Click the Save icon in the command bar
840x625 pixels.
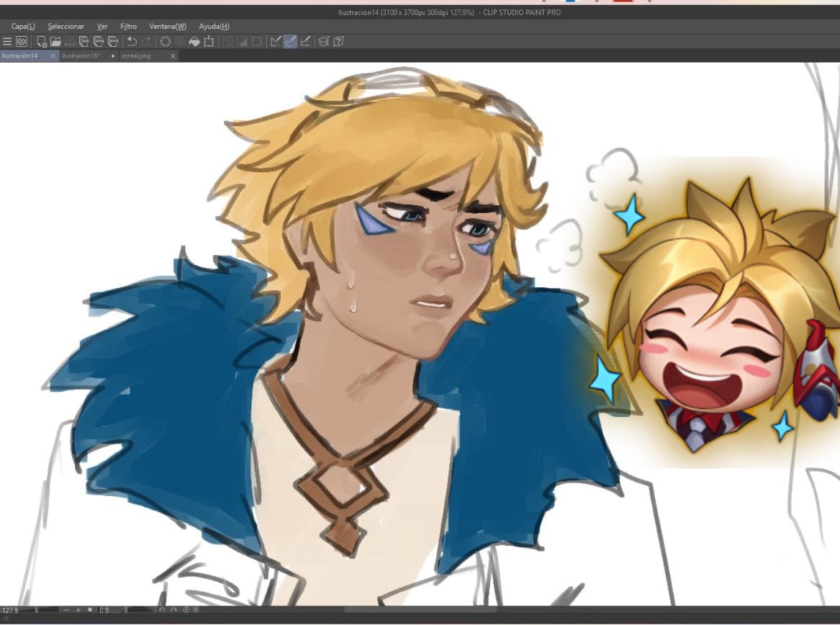[x=70, y=41]
